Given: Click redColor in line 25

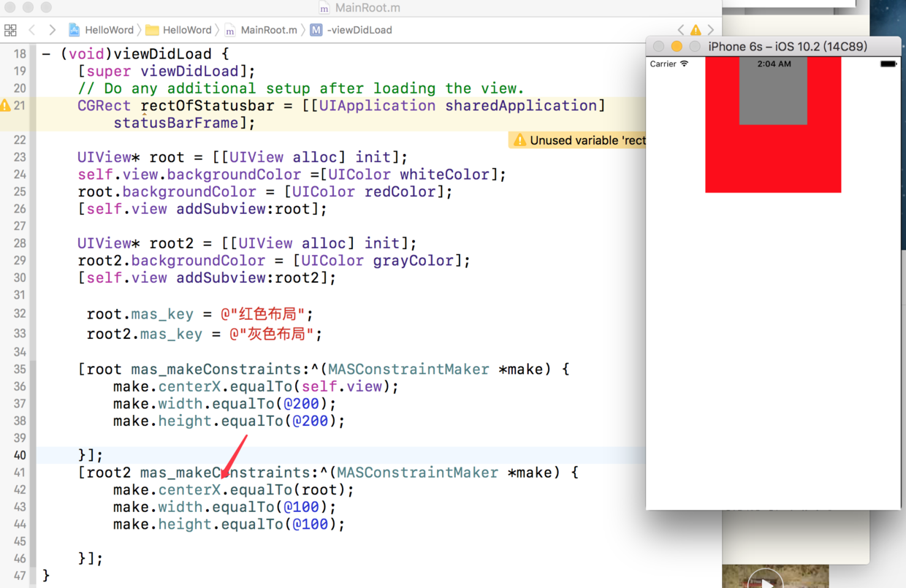Looking at the screenshot, I should (x=399, y=191).
